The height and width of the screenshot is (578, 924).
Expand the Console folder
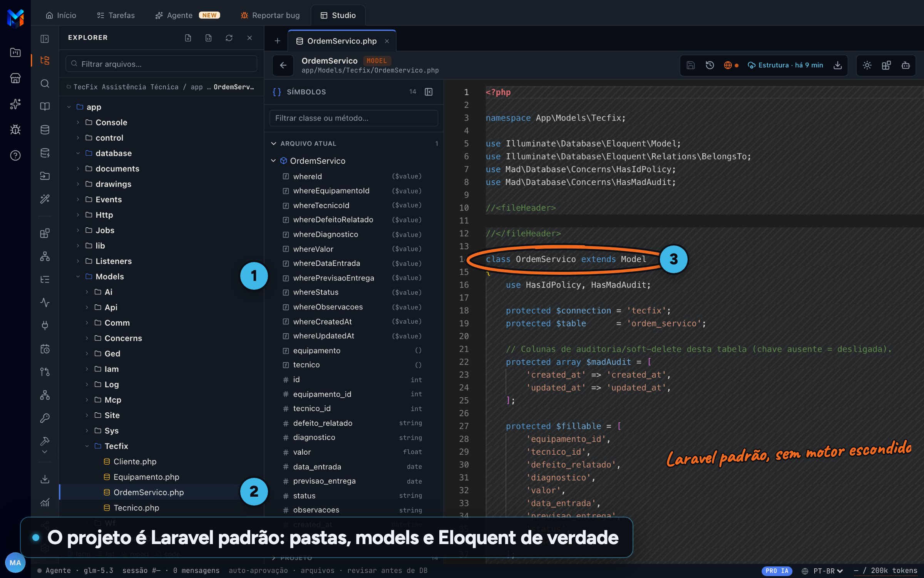pos(78,122)
